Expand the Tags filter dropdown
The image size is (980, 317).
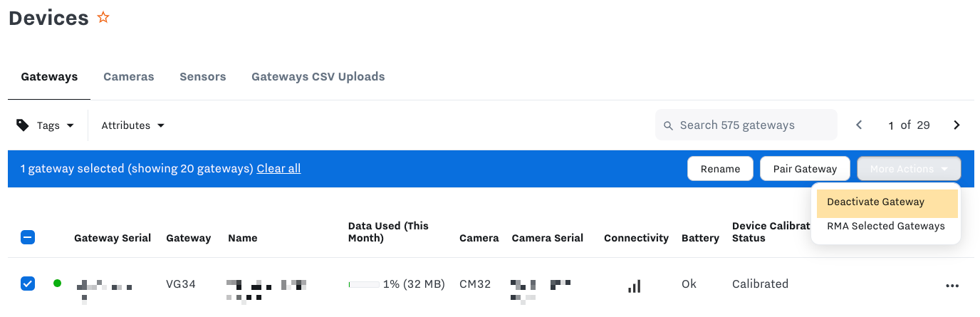pyautogui.click(x=54, y=125)
